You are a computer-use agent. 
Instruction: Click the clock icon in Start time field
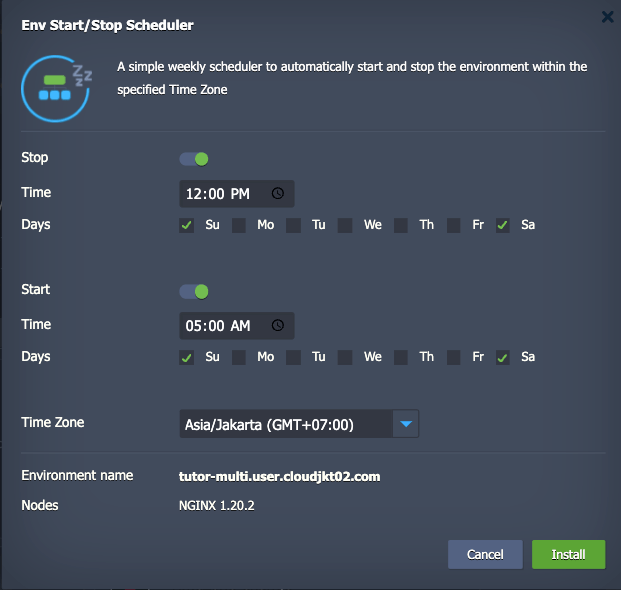coord(278,325)
